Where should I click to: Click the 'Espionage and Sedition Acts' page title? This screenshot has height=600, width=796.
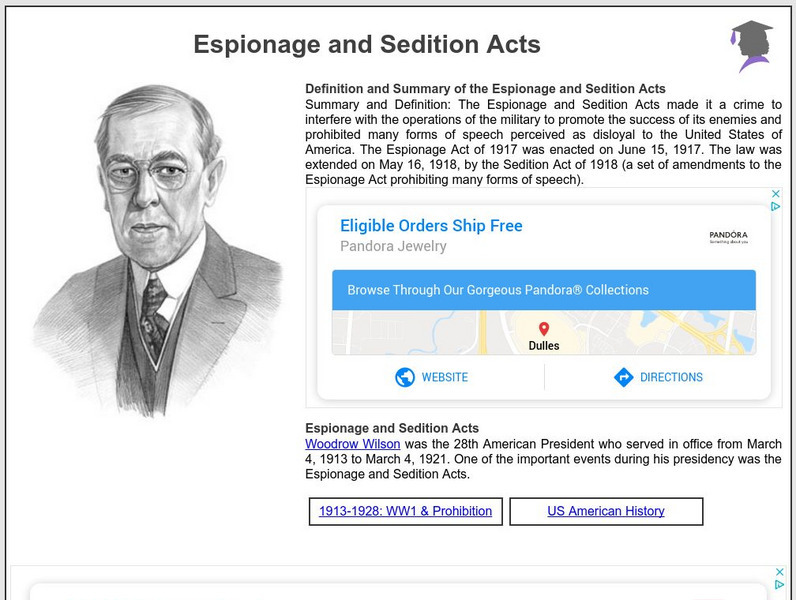(366, 44)
